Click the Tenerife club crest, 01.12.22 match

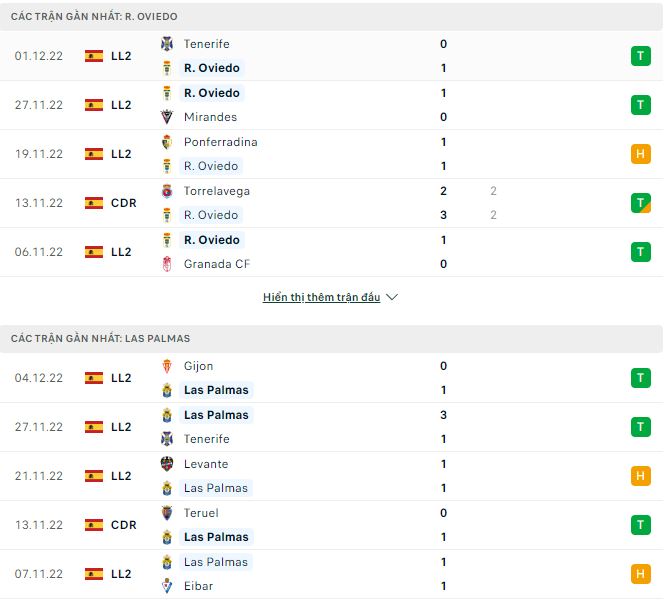point(167,44)
